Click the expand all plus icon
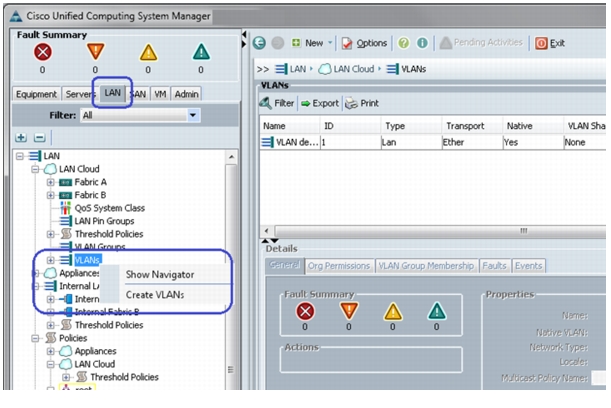611x408 pixels. click(x=21, y=138)
